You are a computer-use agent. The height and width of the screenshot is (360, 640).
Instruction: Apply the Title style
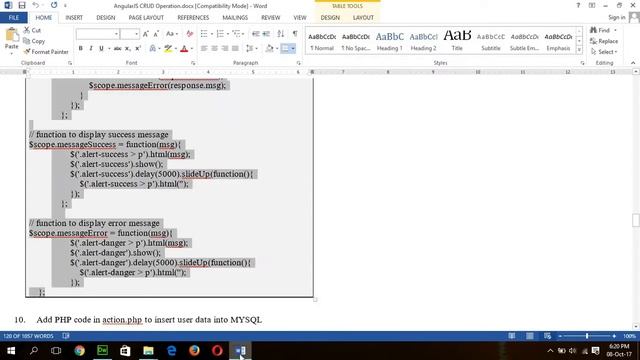pos(457,41)
